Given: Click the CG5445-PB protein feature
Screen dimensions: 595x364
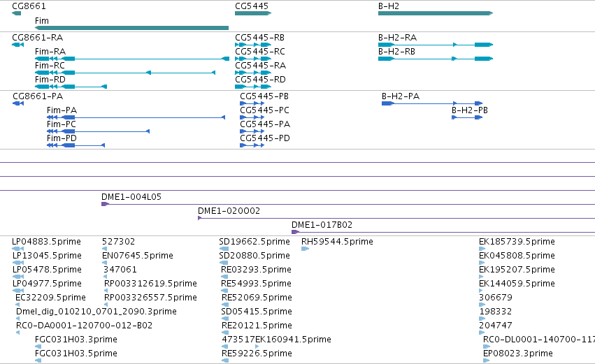Looking at the screenshot, I should (x=252, y=103).
